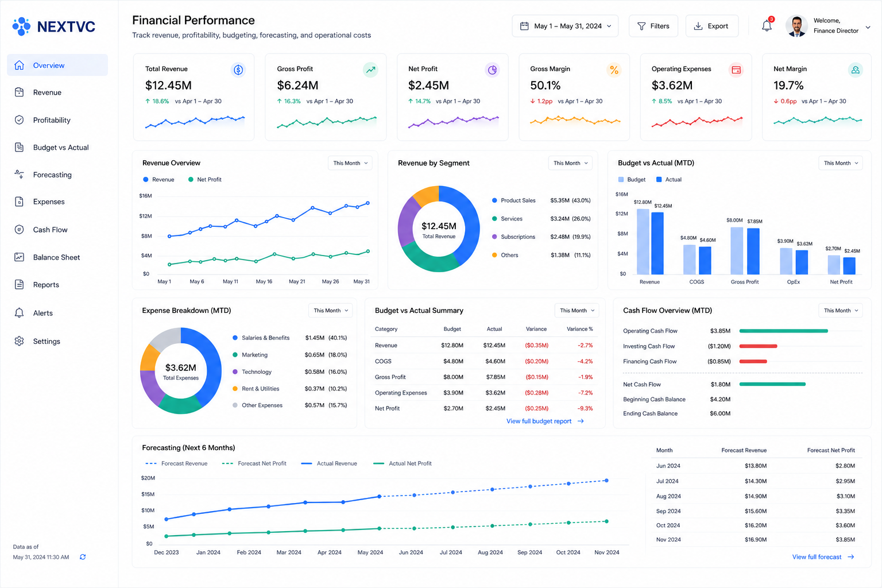The width and height of the screenshot is (882, 588).
Task: Toggle Forecast Net Profit legend item
Action: [x=254, y=463]
